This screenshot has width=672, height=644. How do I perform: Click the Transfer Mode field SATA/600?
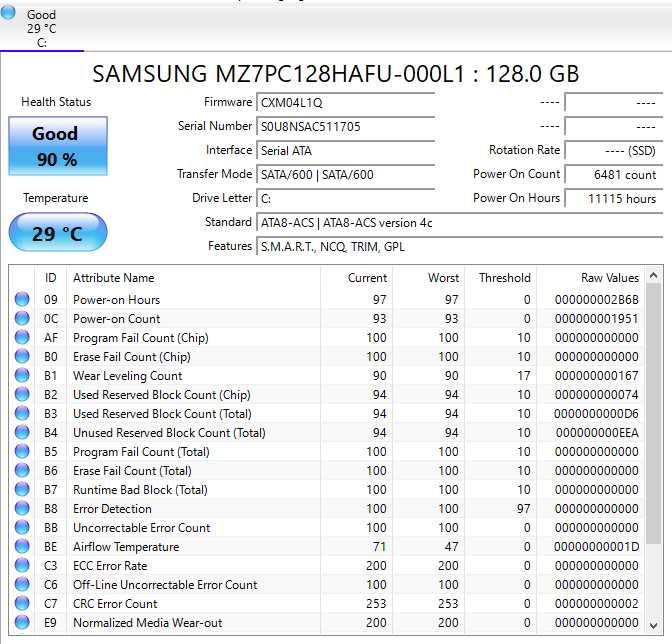click(345, 175)
